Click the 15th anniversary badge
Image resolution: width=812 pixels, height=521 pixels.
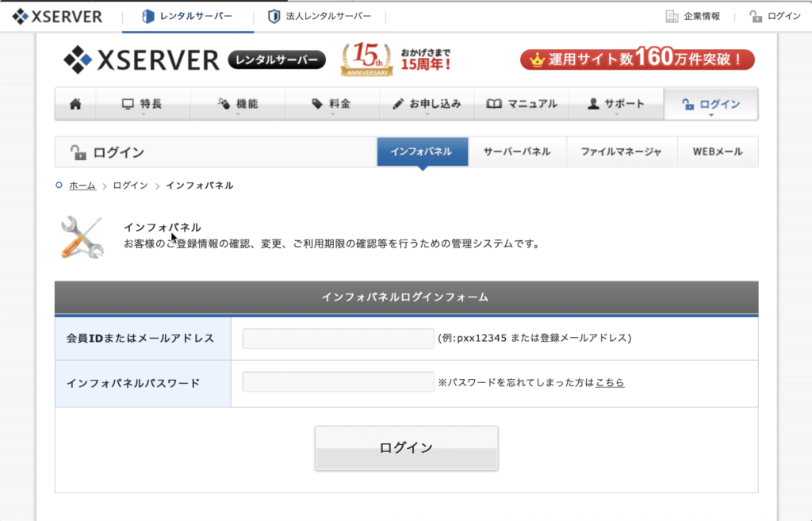click(366, 59)
